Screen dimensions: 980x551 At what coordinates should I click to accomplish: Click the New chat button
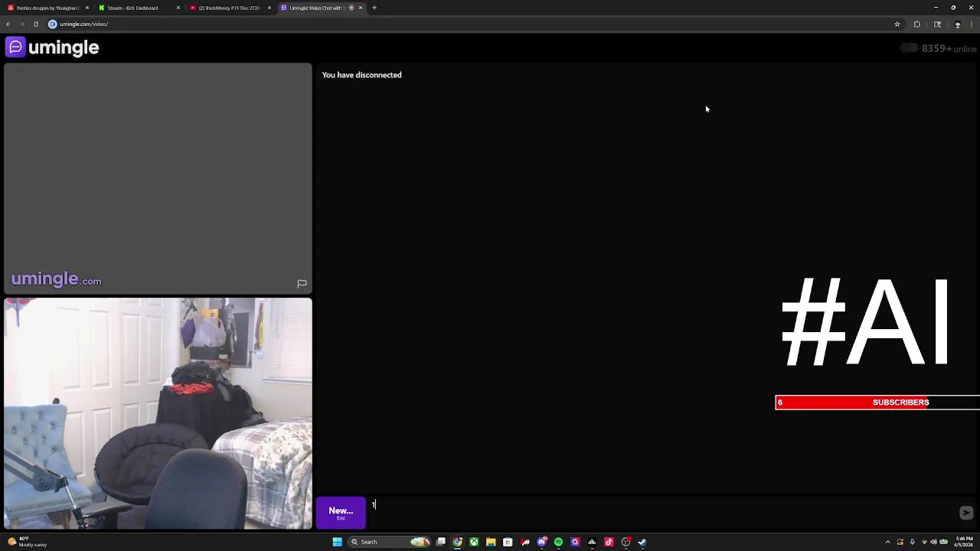[x=341, y=513]
